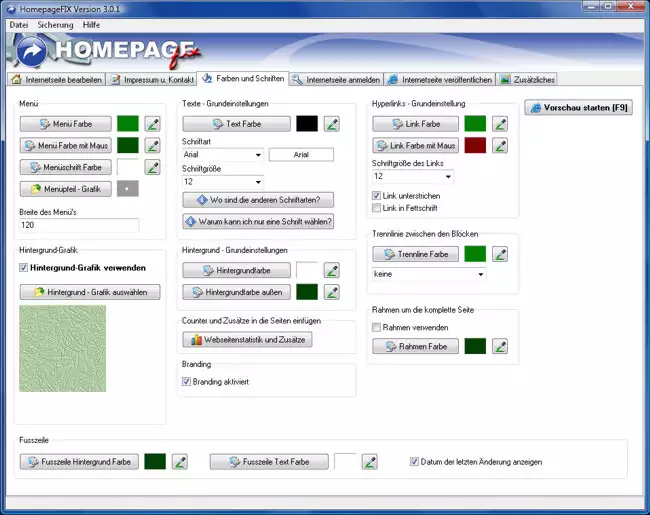Open the Hilfe menu

[91, 25]
